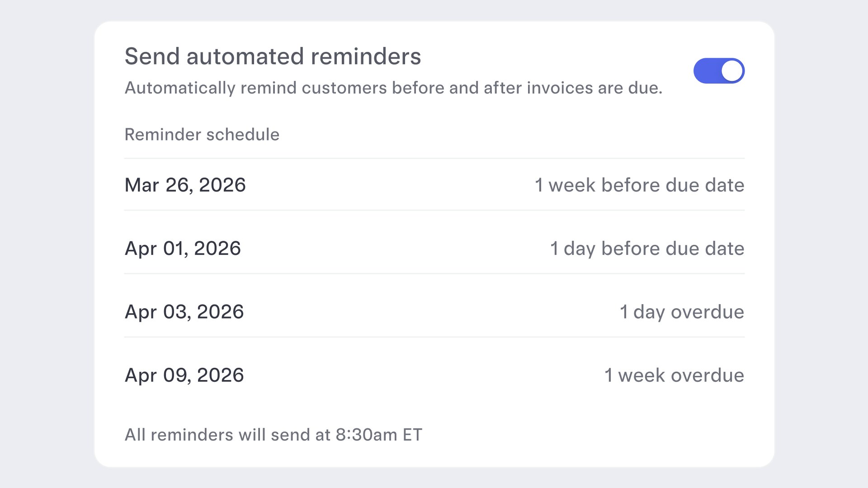Open the 1 week overdue reminder
Screen dimensions: 868x488
(x=674, y=375)
